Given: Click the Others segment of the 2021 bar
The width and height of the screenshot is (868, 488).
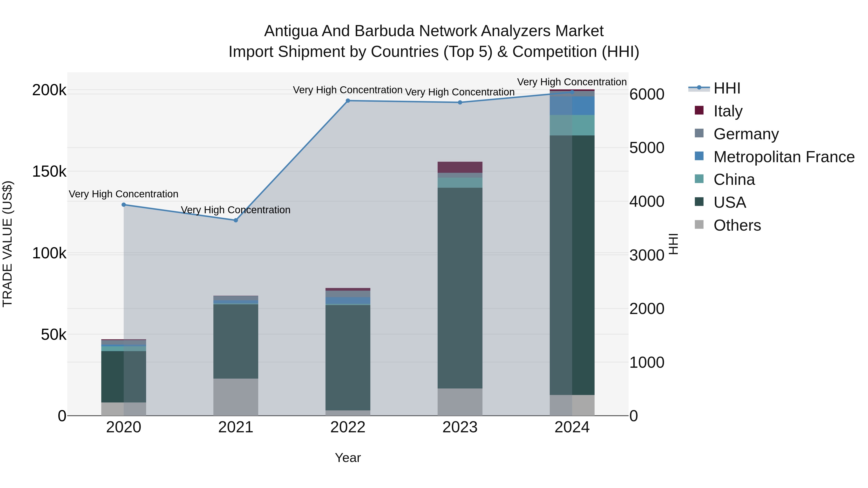Looking at the screenshot, I should tap(236, 397).
